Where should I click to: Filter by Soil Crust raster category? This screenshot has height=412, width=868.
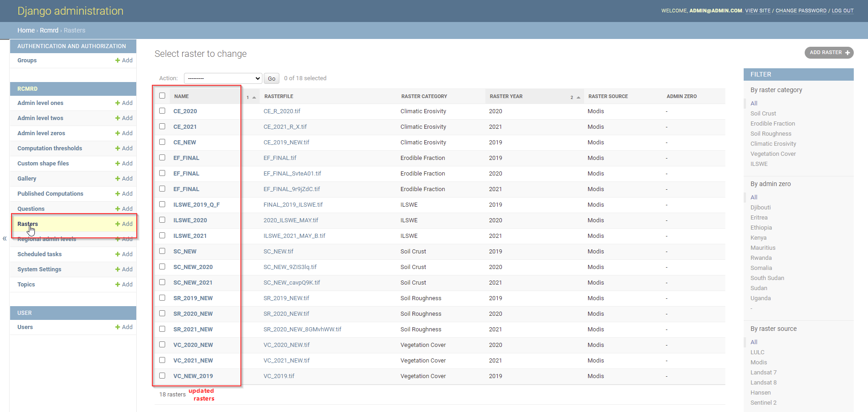pyautogui.click(x=763, y=114)
